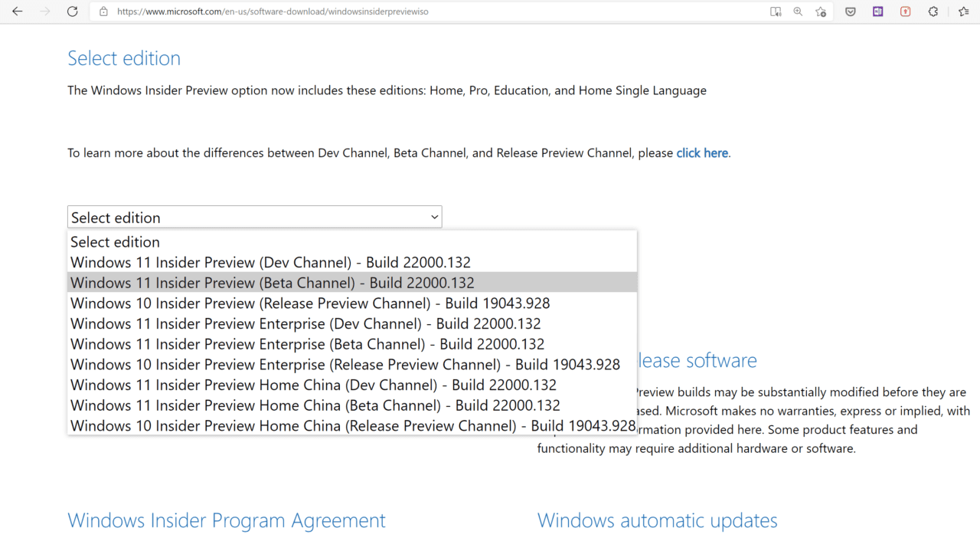
Task: Click the browser forward arrow
Action: click(x=45, y=11)
